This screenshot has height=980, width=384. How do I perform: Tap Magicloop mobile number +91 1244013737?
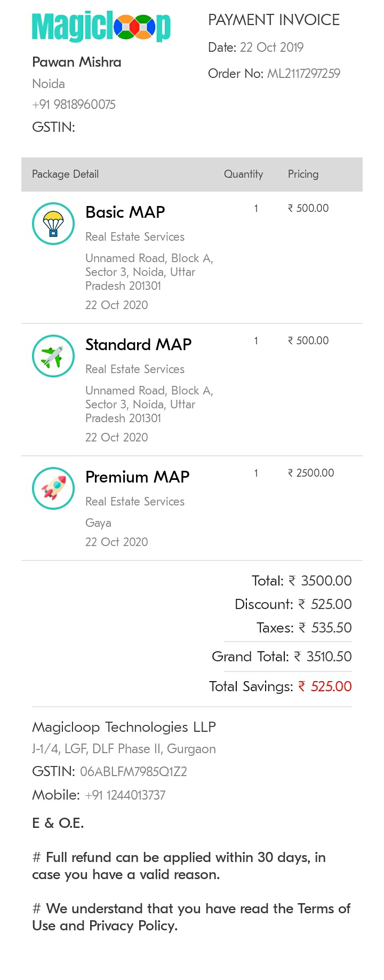pyautogui.click(x=125, y=795)
